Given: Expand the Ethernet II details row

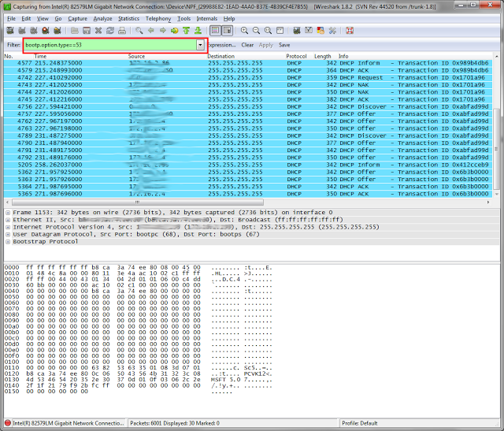Looking at the screenshot, I should [x=8, y=220].
